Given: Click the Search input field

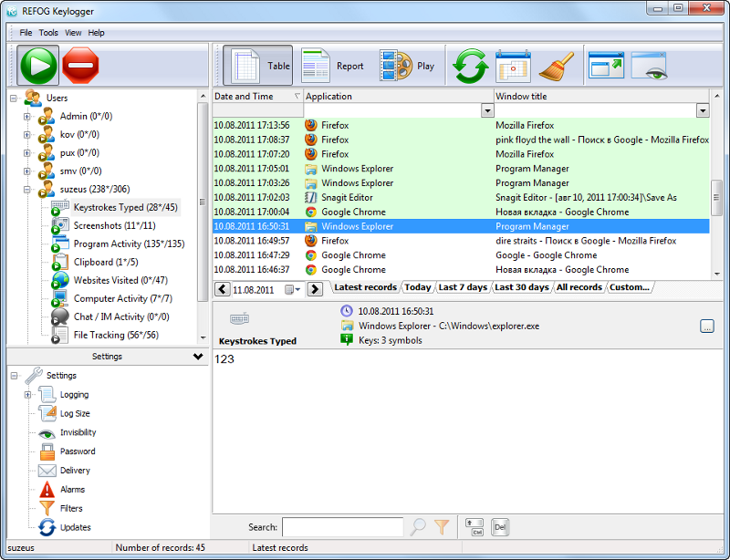Looking at the screenshot, I should pos(342,527).
